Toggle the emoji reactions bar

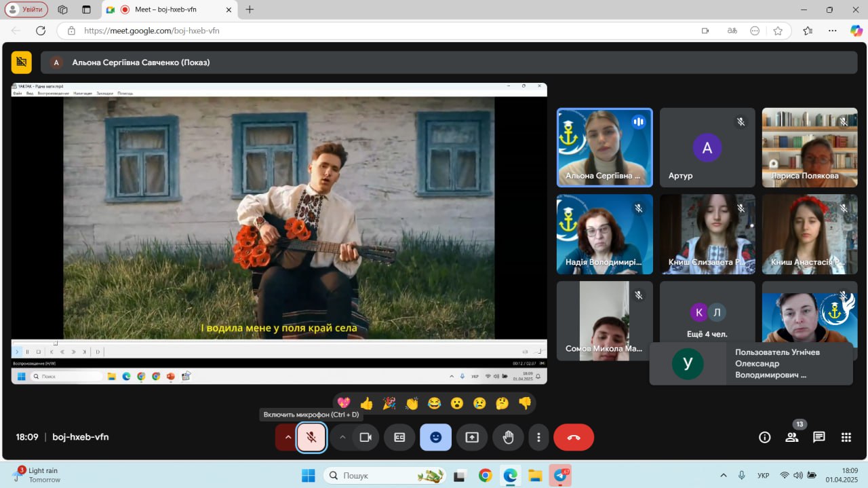pyautogui.click(x=435, y=437)
